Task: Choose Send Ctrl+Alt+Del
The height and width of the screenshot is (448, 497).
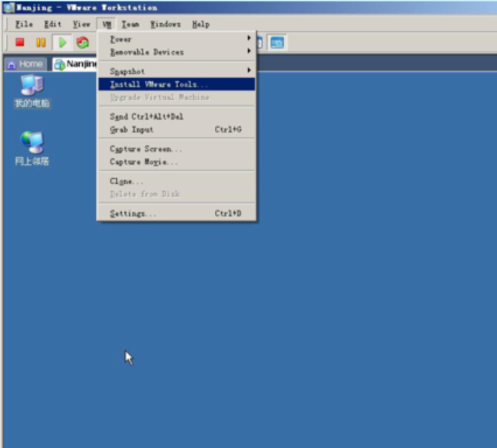Action: pos(177,116)
